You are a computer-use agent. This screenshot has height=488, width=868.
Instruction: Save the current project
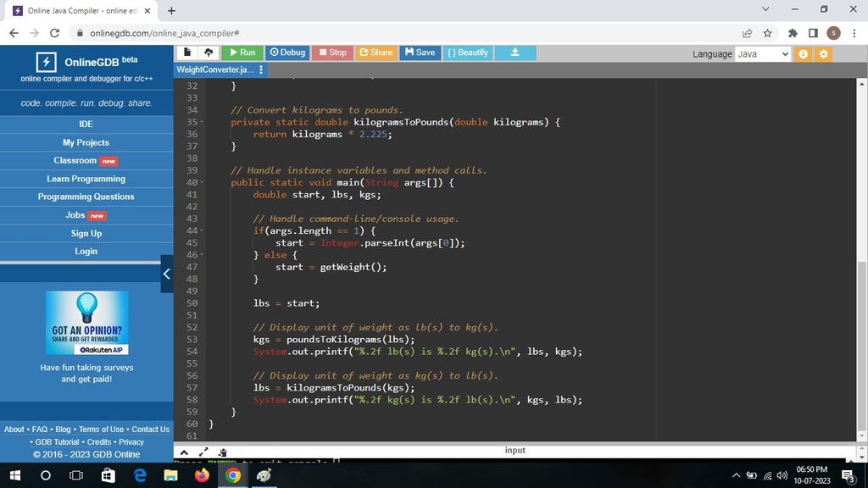click(420, 53)
